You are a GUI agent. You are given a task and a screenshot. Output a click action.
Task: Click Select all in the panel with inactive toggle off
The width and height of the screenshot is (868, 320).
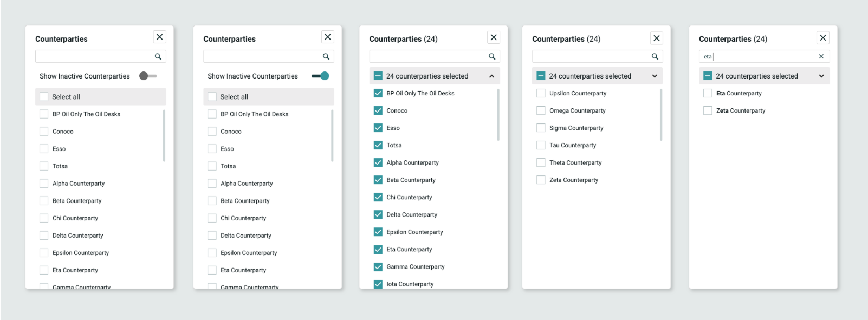[x=44, y=97]
